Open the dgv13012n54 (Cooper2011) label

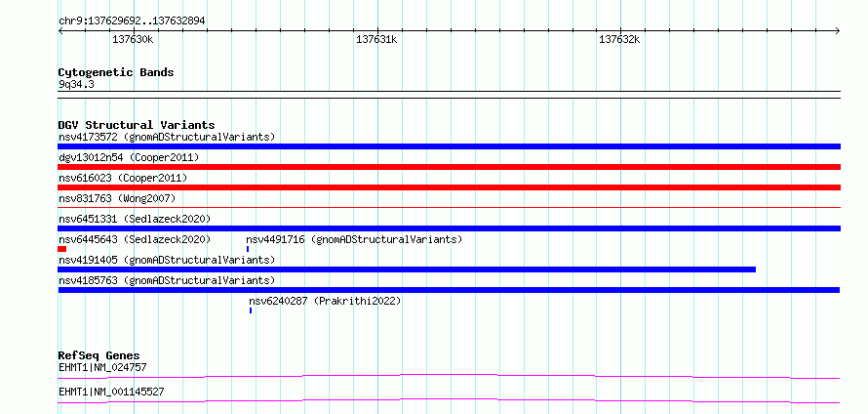coord(129,157)
